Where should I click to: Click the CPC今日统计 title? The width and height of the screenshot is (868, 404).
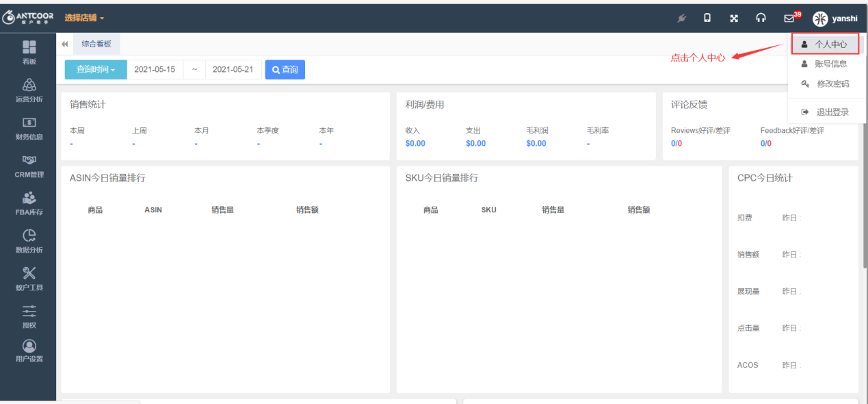[x=765, y=178]
